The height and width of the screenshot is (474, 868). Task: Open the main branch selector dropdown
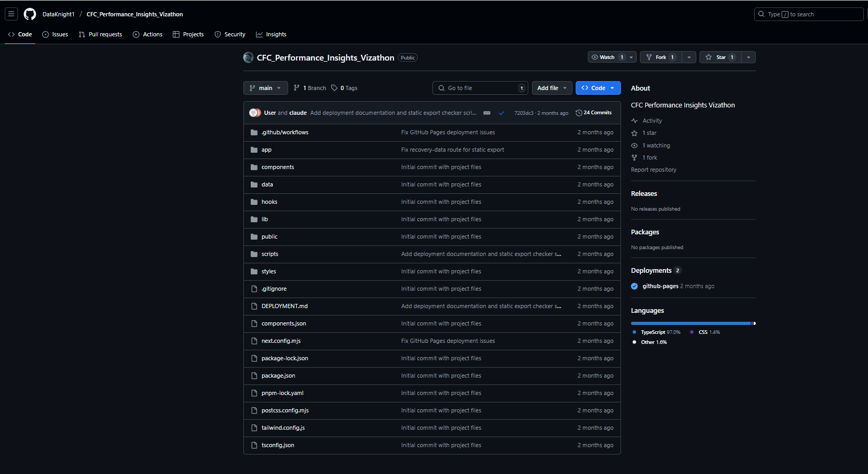pos(265,88)
